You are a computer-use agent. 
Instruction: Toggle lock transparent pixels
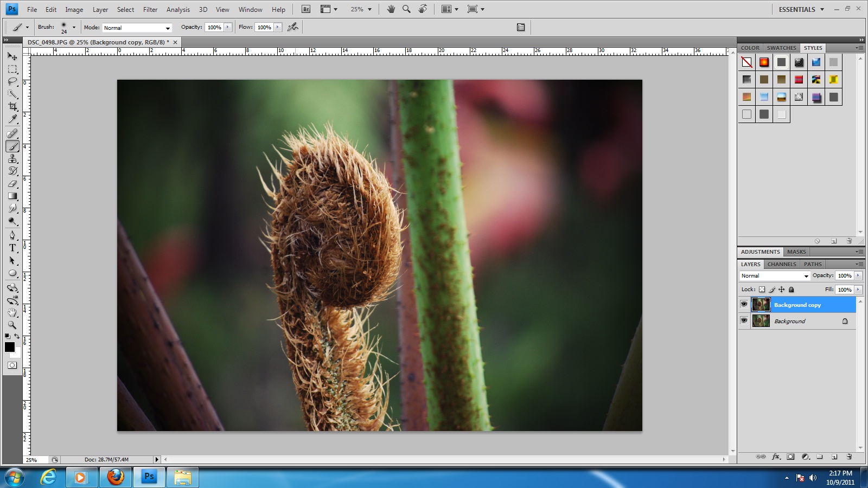click(x=762, y=290)
